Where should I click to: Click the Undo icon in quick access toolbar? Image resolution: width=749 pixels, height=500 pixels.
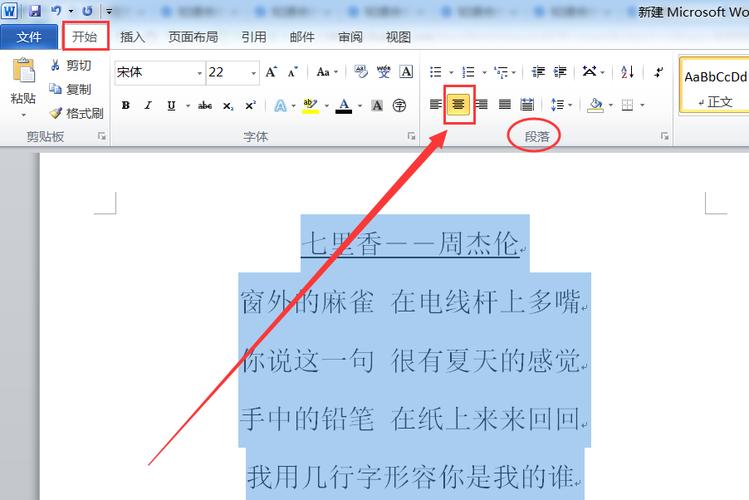click(x=56, y=11)
